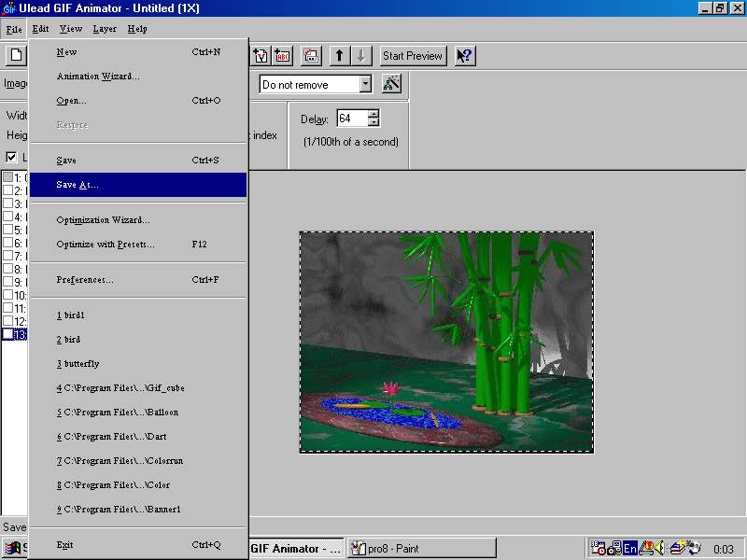Choose Save As from File menu
The image size is (747, 560).
[78, 185]
